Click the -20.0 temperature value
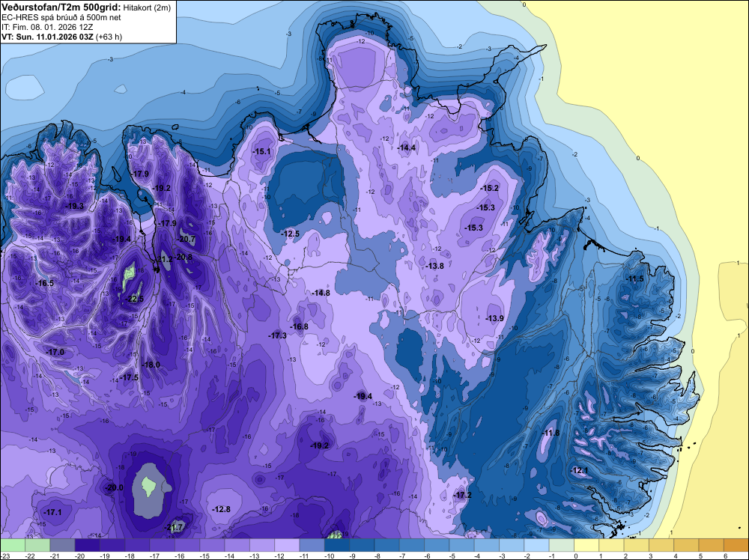The image size is (749, 560). coord(114,487)
